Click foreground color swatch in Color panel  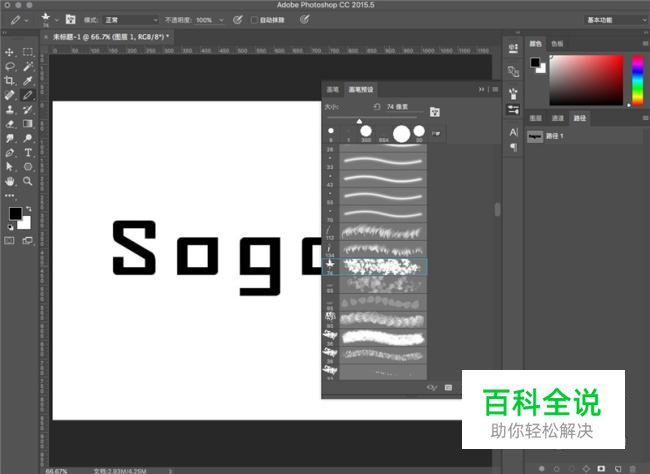pos(535,63)
